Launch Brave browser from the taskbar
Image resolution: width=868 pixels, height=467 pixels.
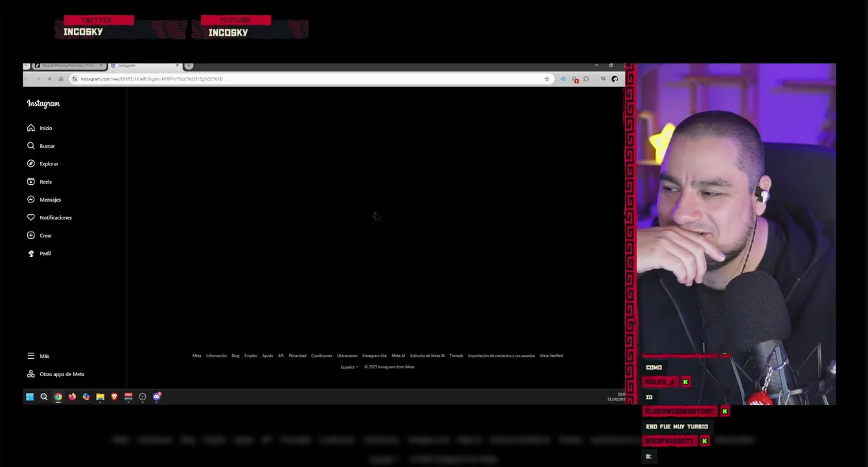(114, 397)
